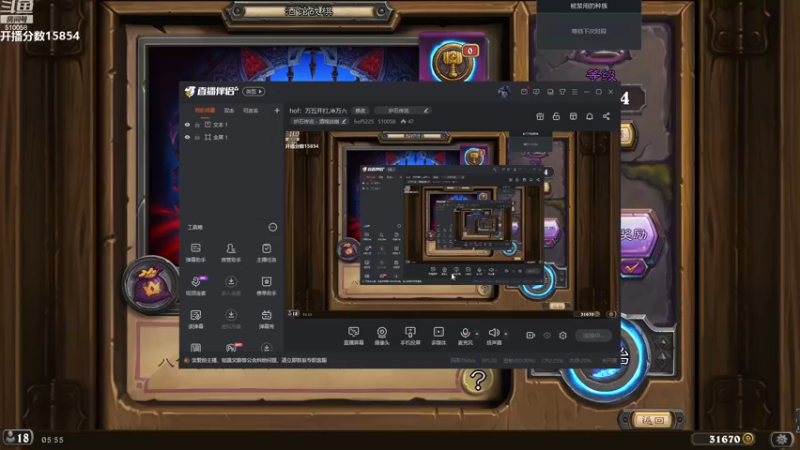
Task: Open the toolbox more-options circle button
Action: pyautogui.click(x=272, y=227)
